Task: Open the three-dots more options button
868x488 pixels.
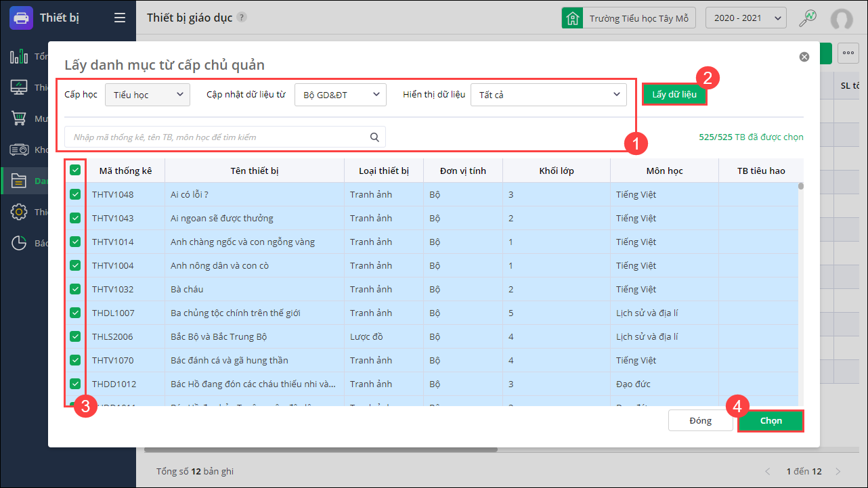Action: coord(848,53)
